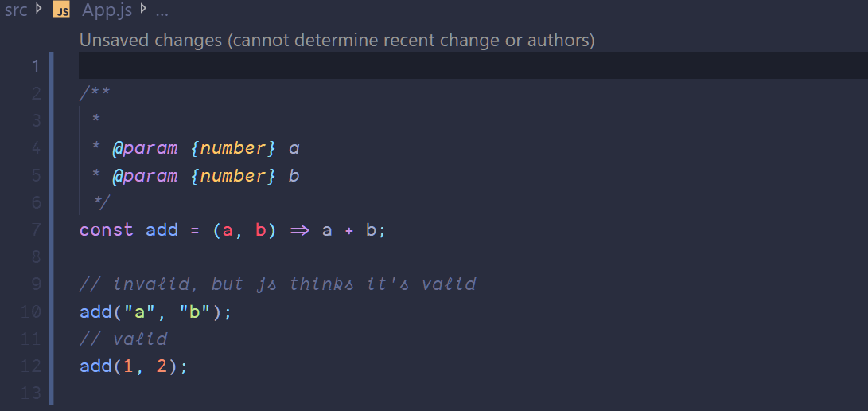Screen dimensions: 868x411
Task: Click the "// valid" comment
Action: tap(123, 339)
